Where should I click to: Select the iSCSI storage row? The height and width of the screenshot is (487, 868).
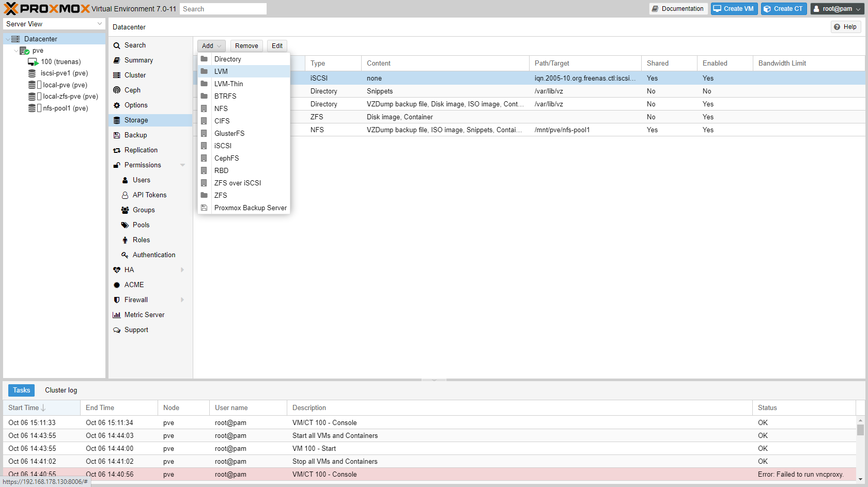pyautogui.click(x=530, y=78)
